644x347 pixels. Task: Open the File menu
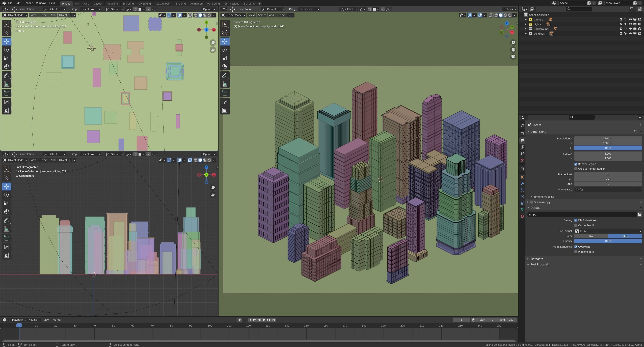pyautogui.click(x=10, y=3)
